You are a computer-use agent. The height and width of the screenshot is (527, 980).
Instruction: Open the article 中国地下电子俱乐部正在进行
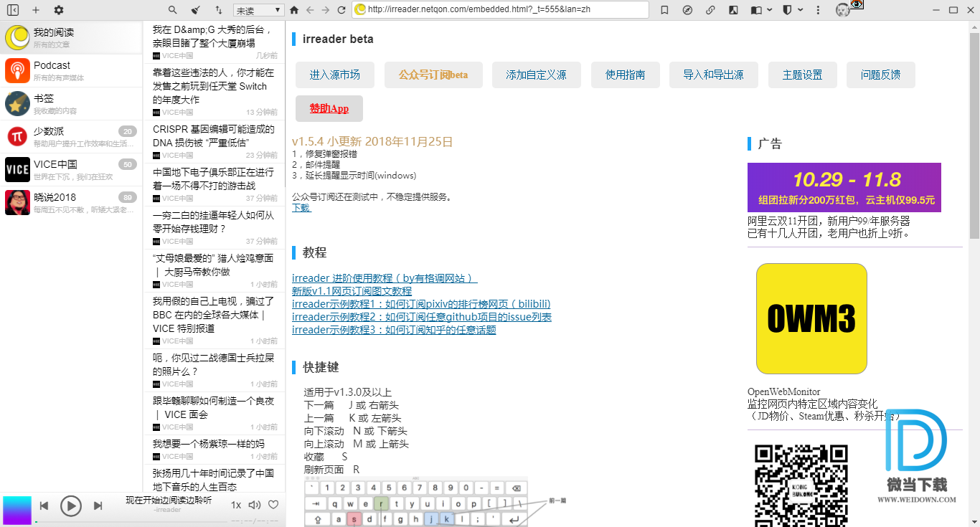[x=215, y=184]
